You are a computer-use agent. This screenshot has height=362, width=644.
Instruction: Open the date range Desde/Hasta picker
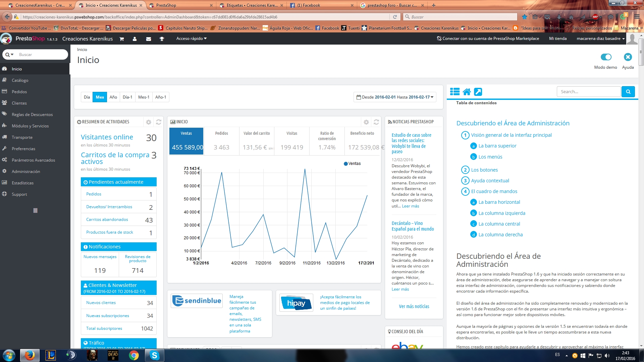(x=395, y=97)
